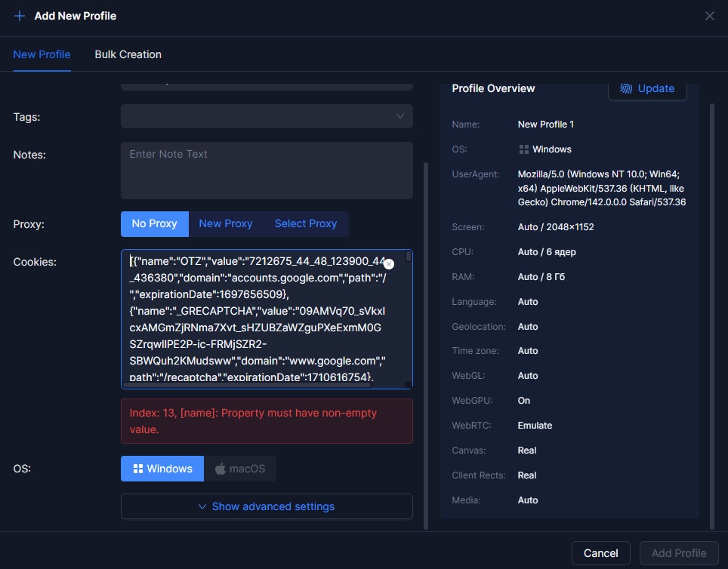This screenshot has width=728, height=569.
Task: Choose the Select Proxy option
Action: pos(306,223)
